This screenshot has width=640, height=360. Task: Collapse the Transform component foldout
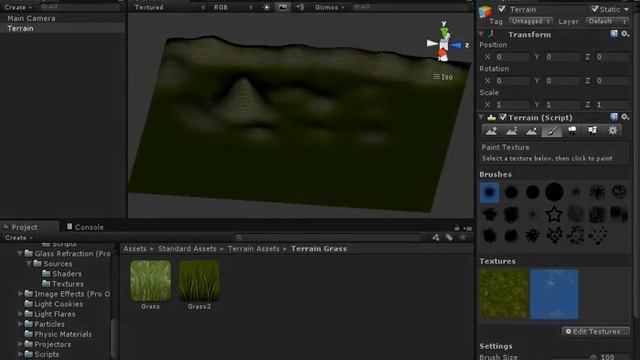pyautogui.click(x=482, y=34)
